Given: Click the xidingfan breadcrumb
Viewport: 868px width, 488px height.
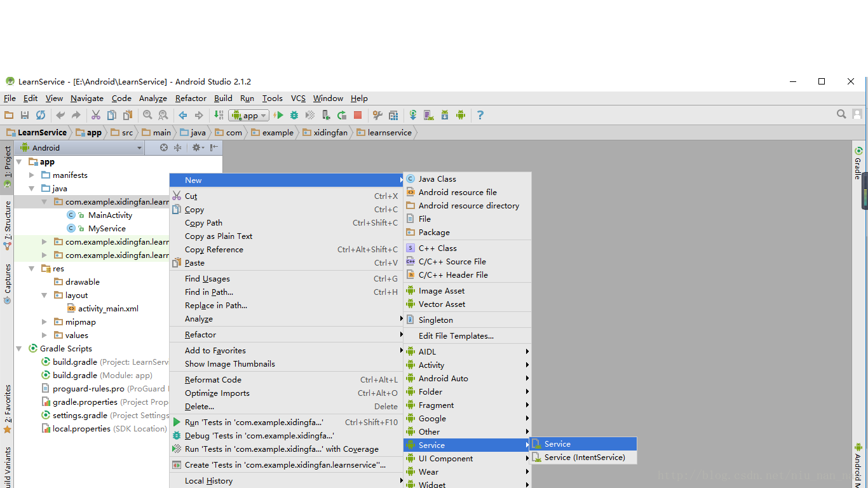Looking at the screenshot, I should pos(325,133).
